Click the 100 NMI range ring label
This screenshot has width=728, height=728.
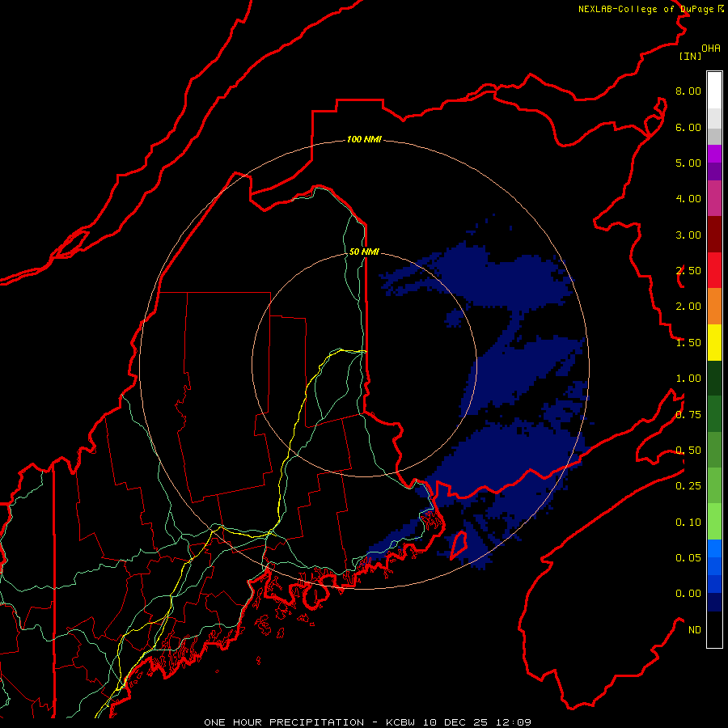(364, 139)
